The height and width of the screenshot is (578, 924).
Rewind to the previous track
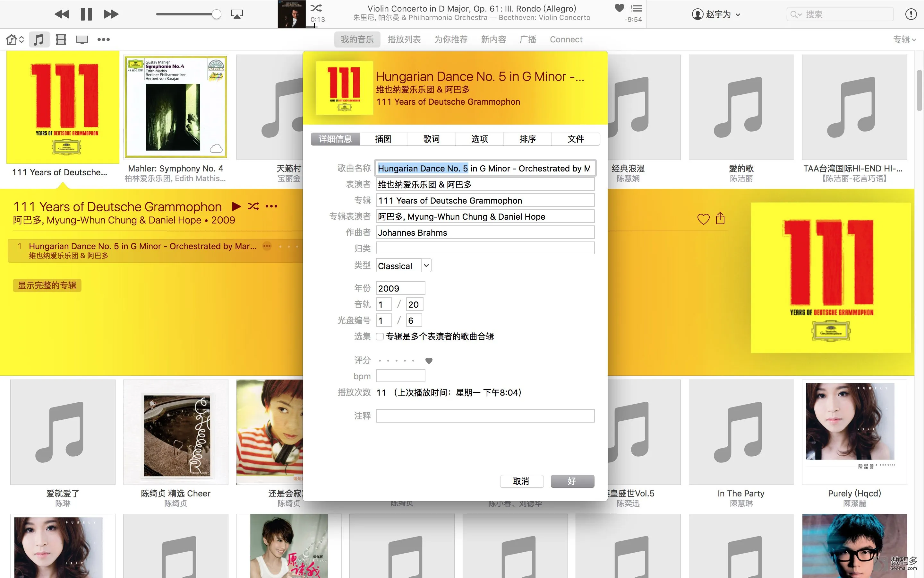tap(62, 14)
